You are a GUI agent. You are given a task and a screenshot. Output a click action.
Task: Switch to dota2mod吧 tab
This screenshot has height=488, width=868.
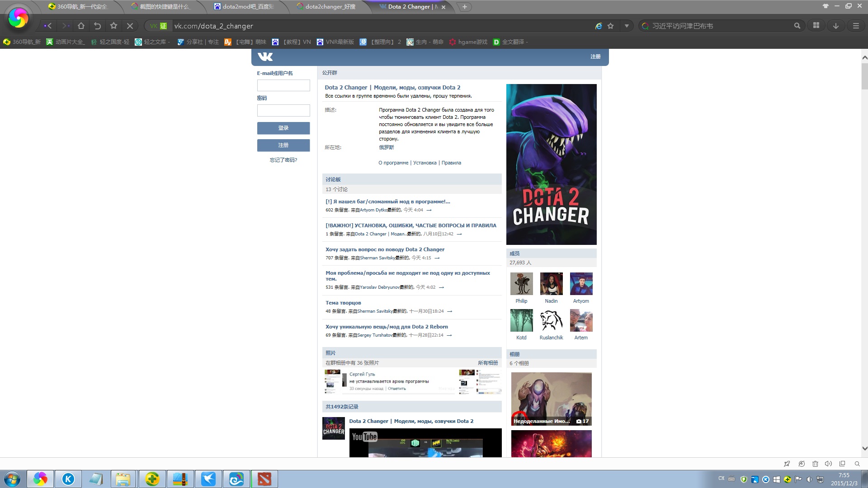point(248,7)
